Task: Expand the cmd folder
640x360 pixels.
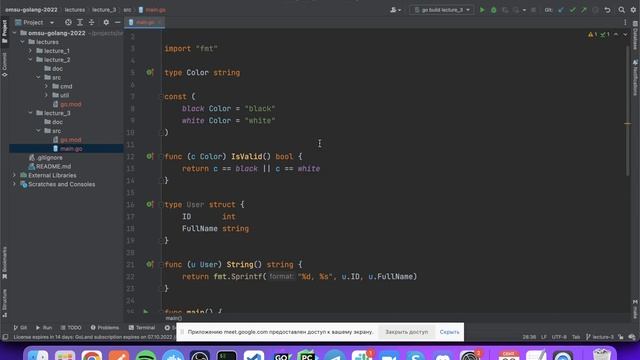Action: coord(46,87)
